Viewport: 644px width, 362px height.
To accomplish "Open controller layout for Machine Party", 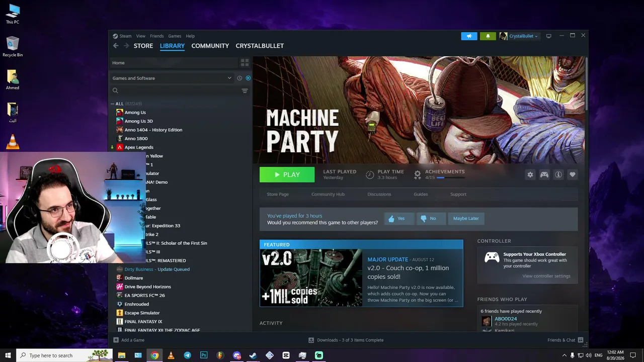I will (x=544, y=174).
